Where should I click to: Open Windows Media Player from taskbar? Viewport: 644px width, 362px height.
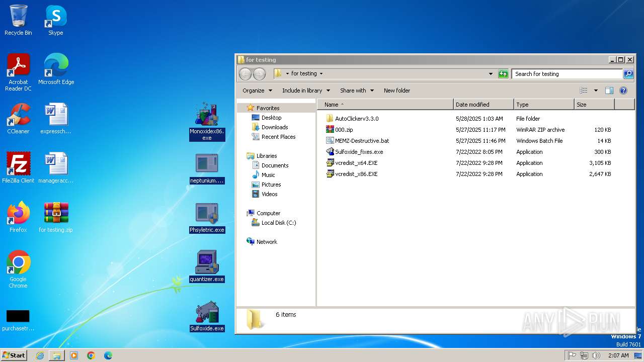(74, 355)
